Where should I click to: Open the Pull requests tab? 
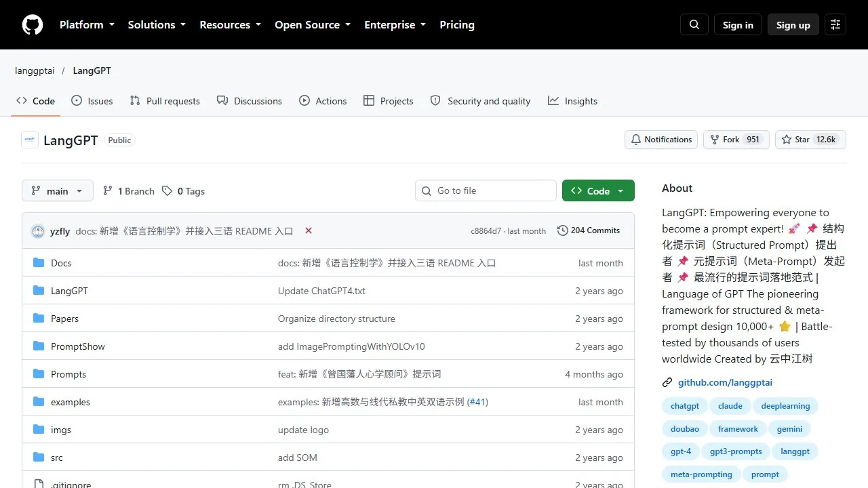[x=165, y=101]
